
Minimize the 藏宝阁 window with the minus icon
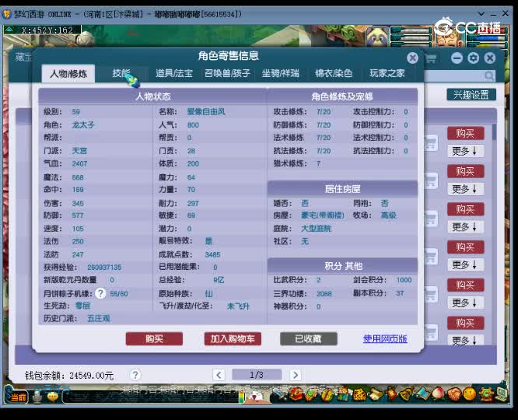tap(457, 58)
